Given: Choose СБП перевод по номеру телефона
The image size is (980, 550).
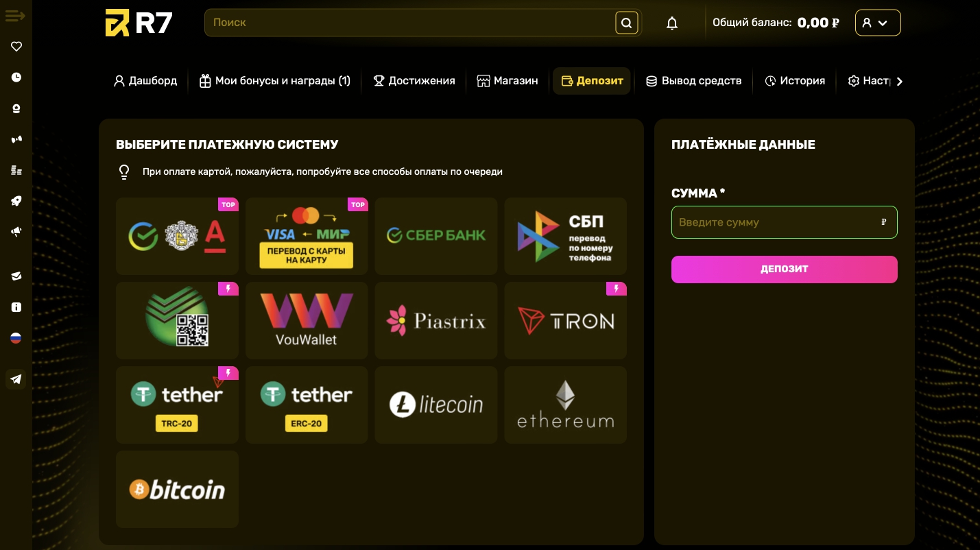Looking at the screenshot, I should click(x=566, y=236).
